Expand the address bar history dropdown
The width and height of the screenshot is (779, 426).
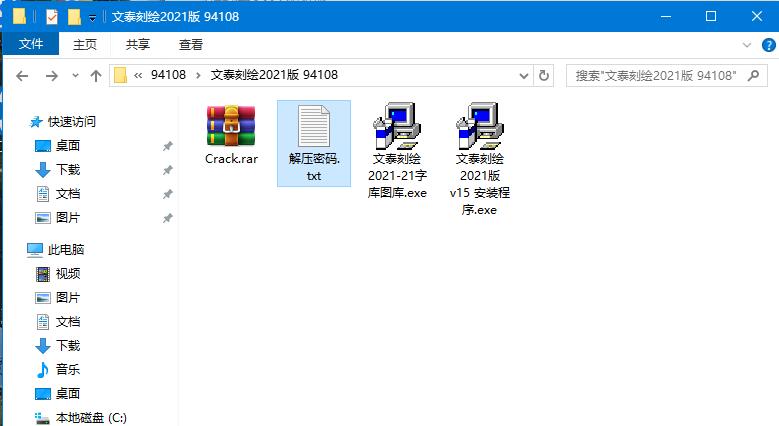pos(524,76)
